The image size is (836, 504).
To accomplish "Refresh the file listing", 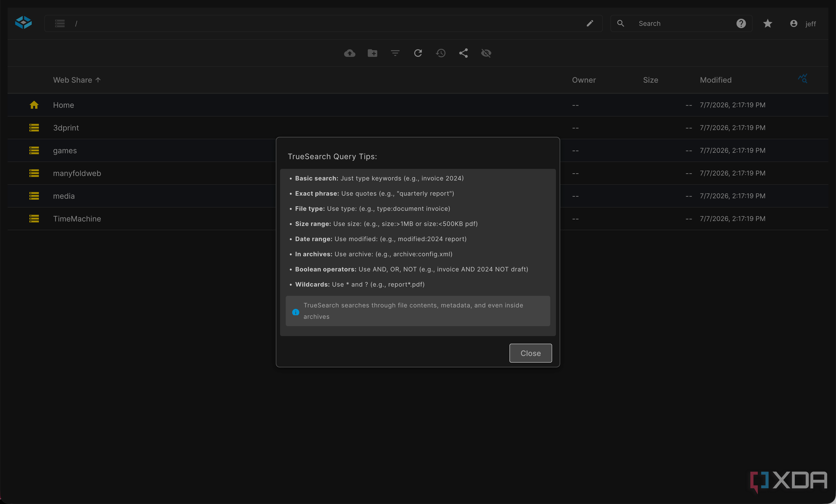I will click(x=418, y=53).
